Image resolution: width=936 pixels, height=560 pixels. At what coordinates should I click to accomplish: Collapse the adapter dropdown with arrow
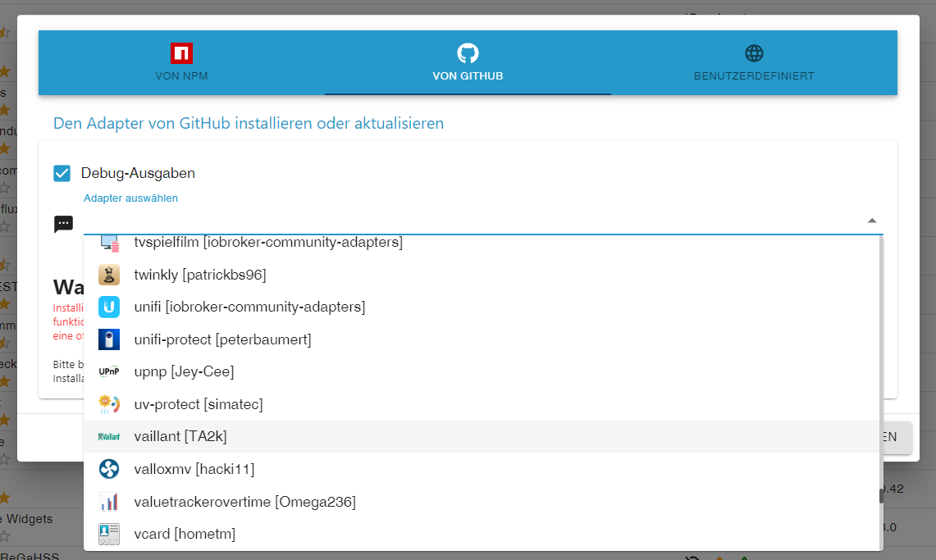click(x=871, y=221)
